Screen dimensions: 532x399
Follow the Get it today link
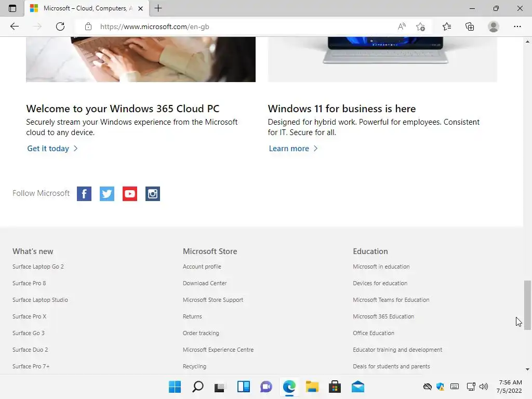pos(52,149)
